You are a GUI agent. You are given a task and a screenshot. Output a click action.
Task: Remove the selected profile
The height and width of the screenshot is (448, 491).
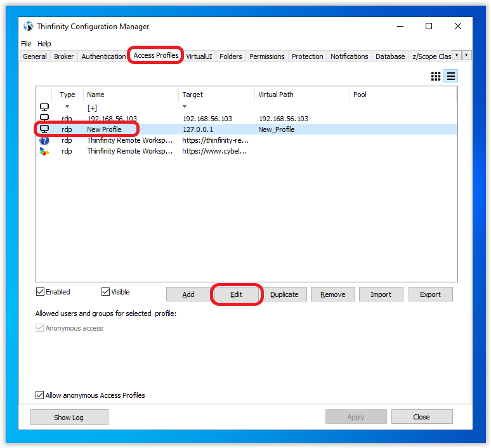point(333,294)
